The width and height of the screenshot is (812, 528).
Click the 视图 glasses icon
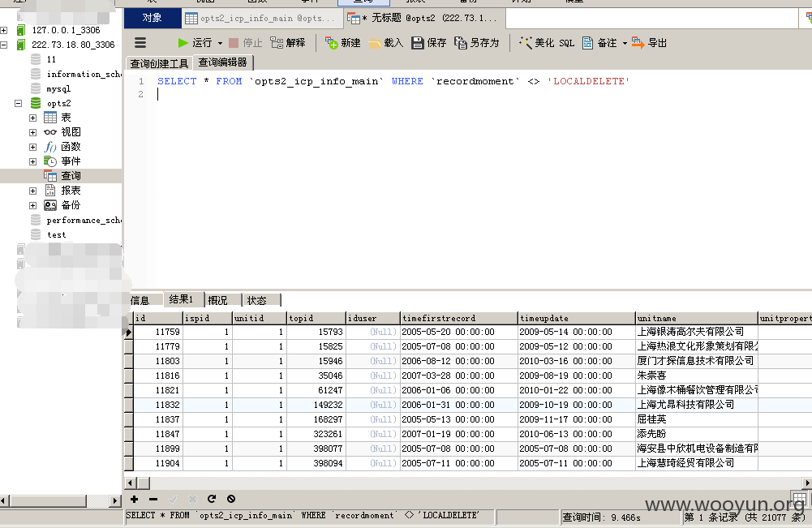tap(50, 132)
